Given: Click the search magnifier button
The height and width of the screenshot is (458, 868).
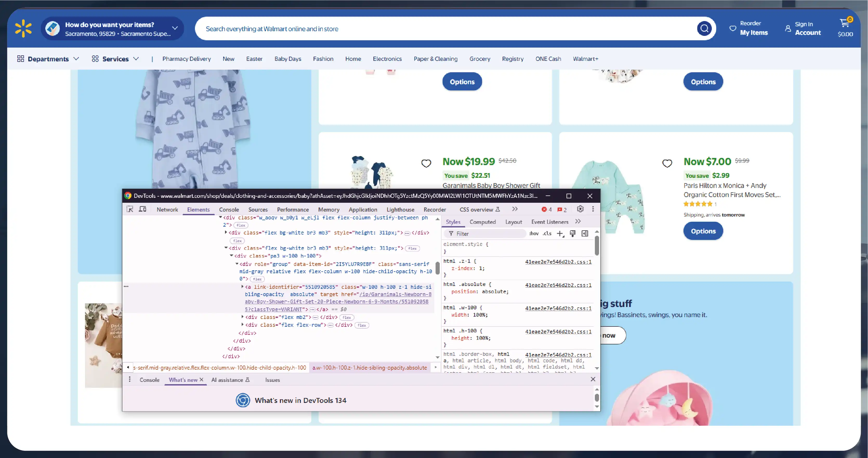Looking at the screenshot, I should 704,29.
